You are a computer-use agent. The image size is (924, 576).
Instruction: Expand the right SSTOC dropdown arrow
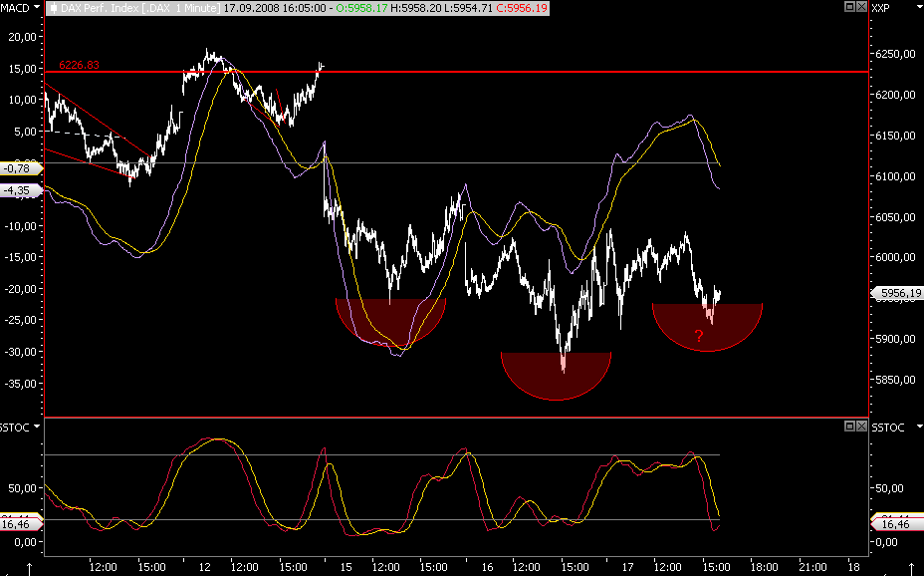[919, 427]
